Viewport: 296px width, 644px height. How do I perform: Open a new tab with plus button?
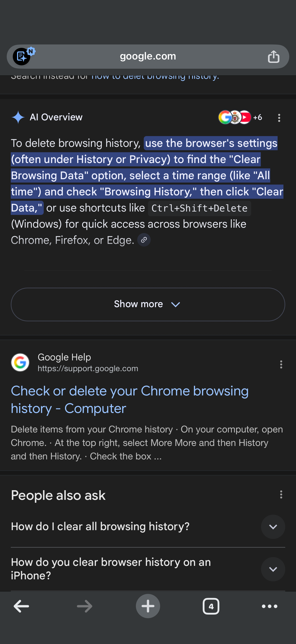(148, 606)
